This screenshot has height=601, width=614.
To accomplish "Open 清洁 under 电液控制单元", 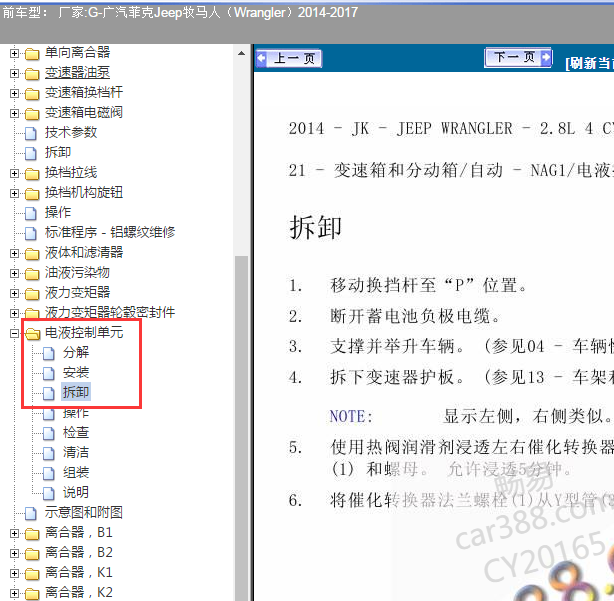I will click(76, 452).
